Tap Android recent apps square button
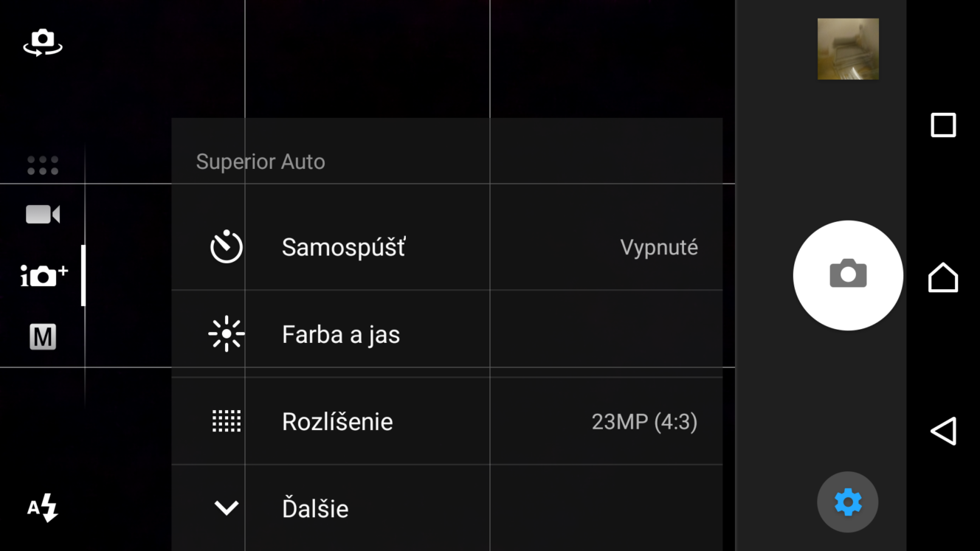The height and width of the screenshot is (551, 980). (x=943, y=125)
